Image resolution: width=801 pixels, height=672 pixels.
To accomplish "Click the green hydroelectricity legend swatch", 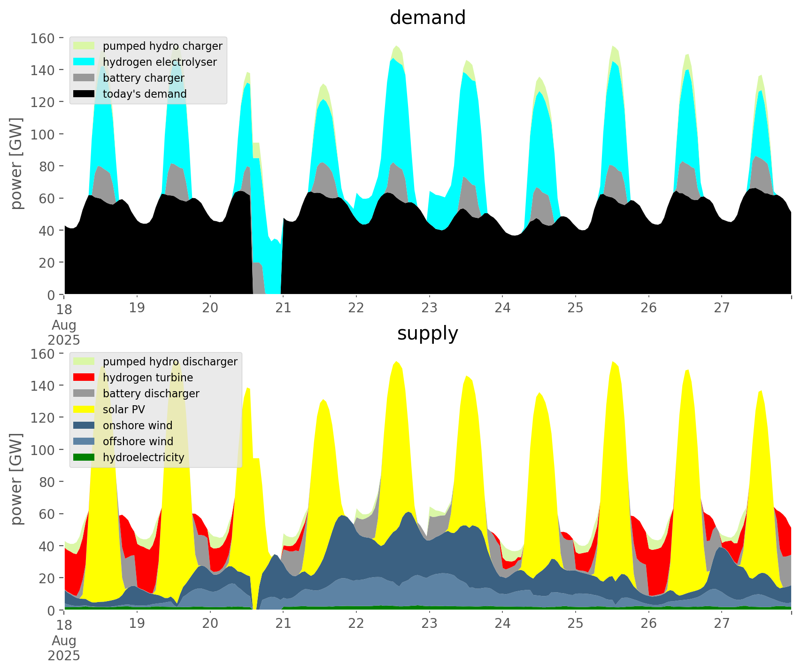I will click(84, 457).
